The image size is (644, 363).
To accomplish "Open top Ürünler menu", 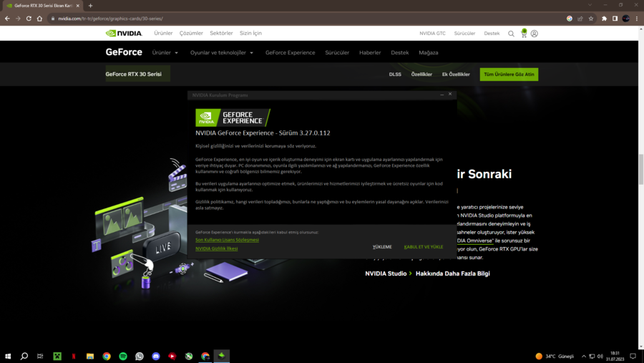I will [163, 34].
